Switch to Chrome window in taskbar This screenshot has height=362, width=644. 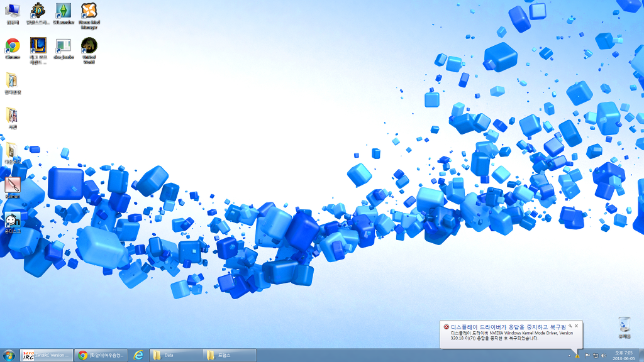(x=101, y=355)
